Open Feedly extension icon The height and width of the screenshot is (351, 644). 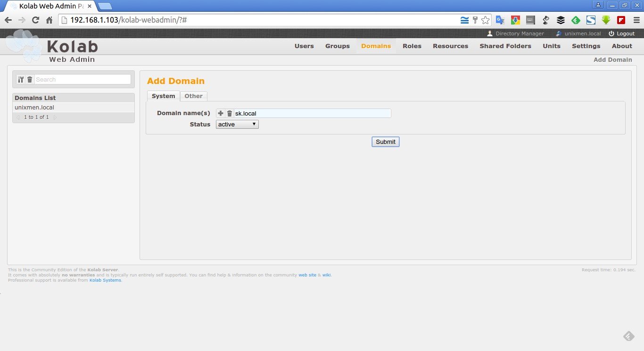point(576,20)
